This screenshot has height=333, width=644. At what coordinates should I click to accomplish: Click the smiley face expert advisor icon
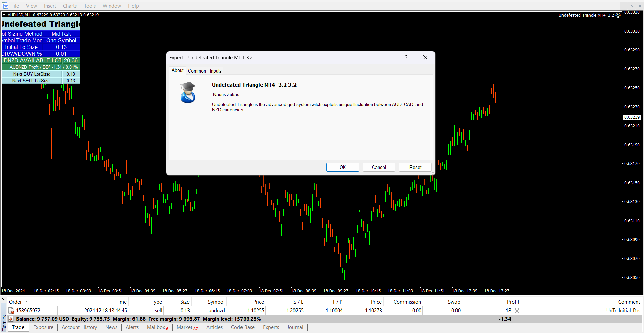point(618,15)
